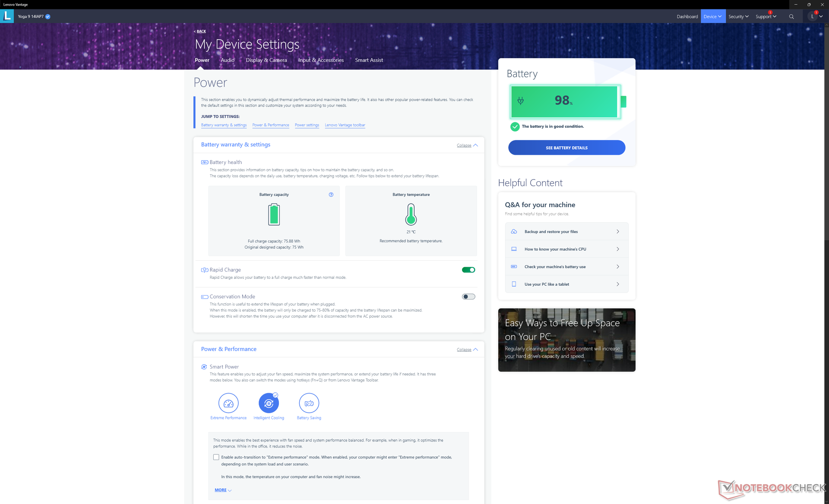Switch to the Audio tab
The width and height of the screenshot is (829, 504).
coord(228,60)
